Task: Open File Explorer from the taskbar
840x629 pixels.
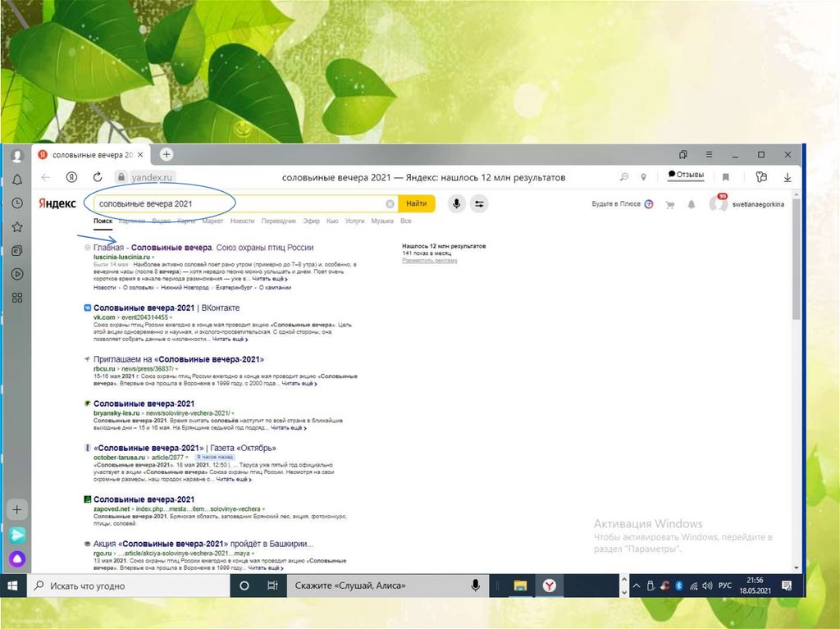Action: 519,586
